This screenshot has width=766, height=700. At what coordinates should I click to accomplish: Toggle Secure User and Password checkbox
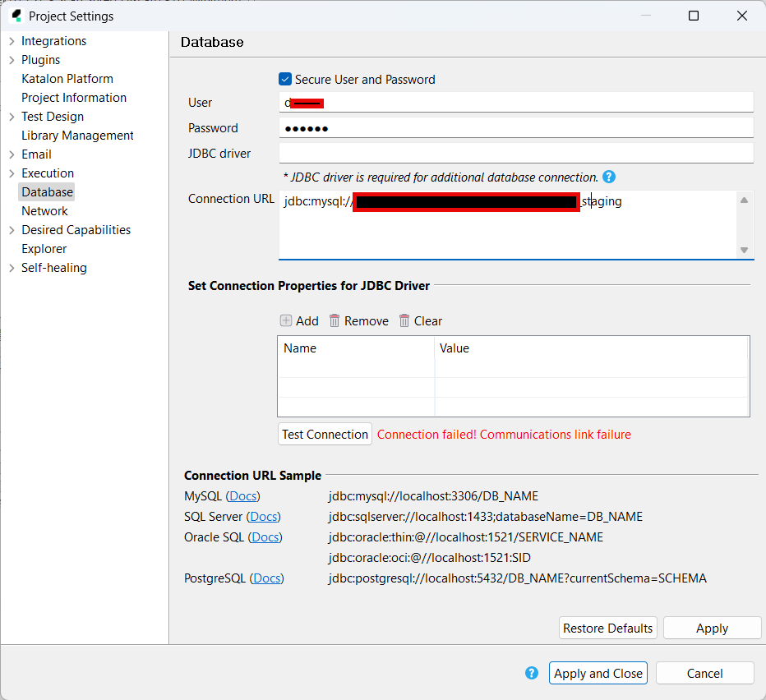(x=285, y=79)
